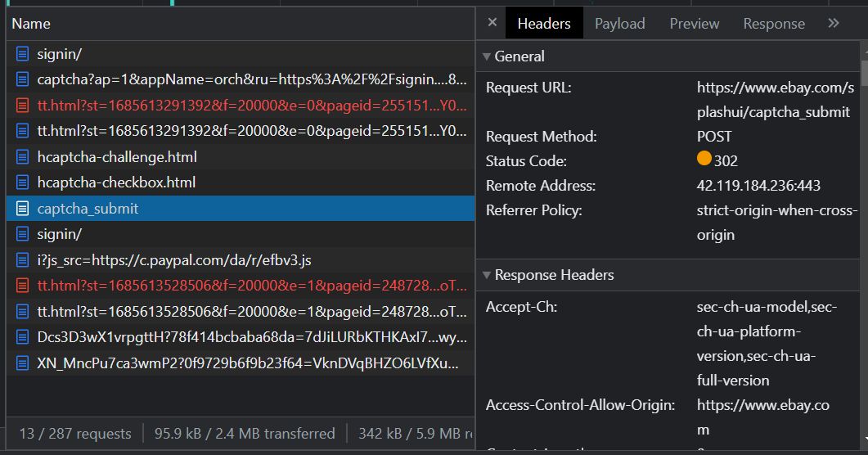Click the 302 status code value
Image resolution: width=868 pixels, height=455 pixels.
726,161
